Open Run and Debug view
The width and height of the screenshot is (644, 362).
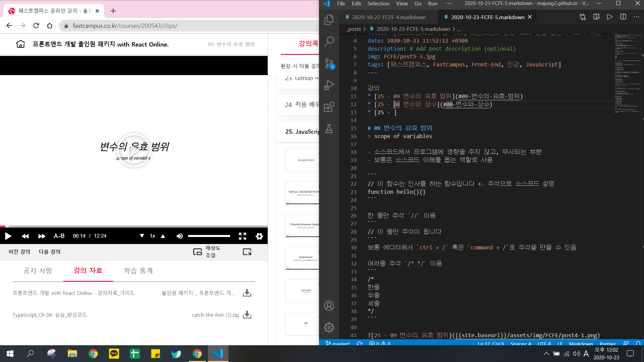[x=329, y=85]
